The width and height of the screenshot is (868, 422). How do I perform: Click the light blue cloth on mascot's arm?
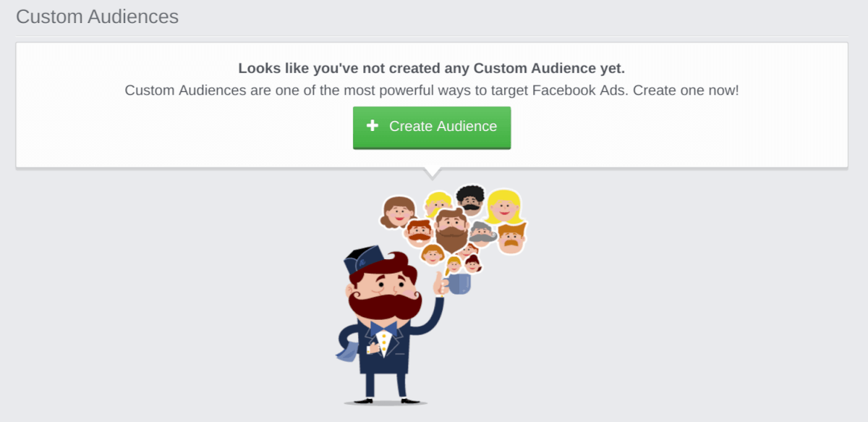[x=345, y=351]
